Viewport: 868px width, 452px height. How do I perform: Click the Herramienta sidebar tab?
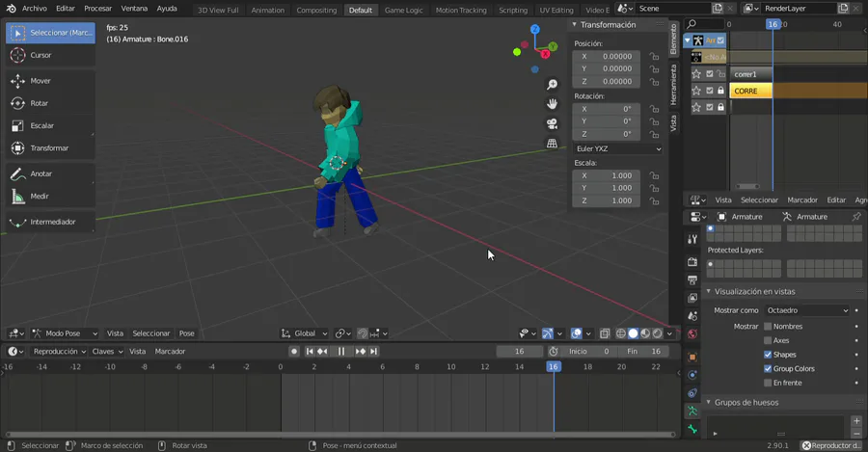coord(674,84)
